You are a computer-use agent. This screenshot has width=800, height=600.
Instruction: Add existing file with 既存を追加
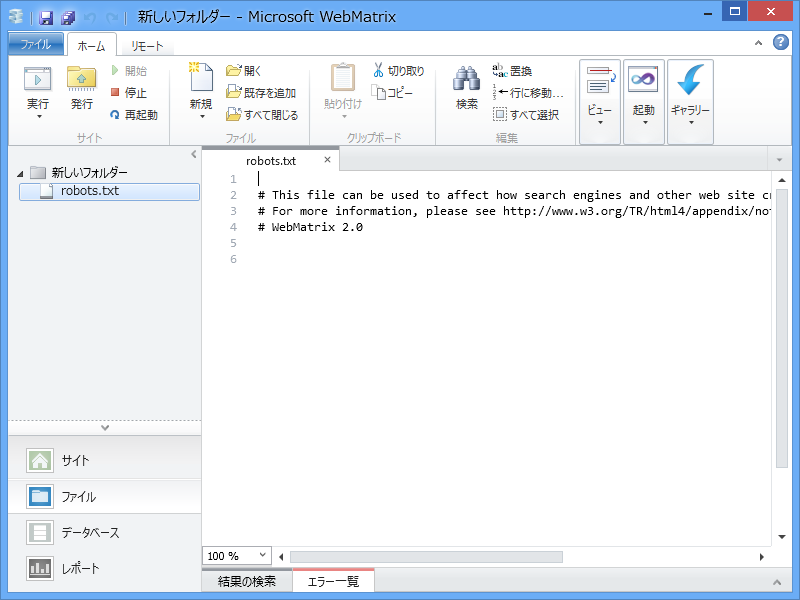click(x=261, y=93)
